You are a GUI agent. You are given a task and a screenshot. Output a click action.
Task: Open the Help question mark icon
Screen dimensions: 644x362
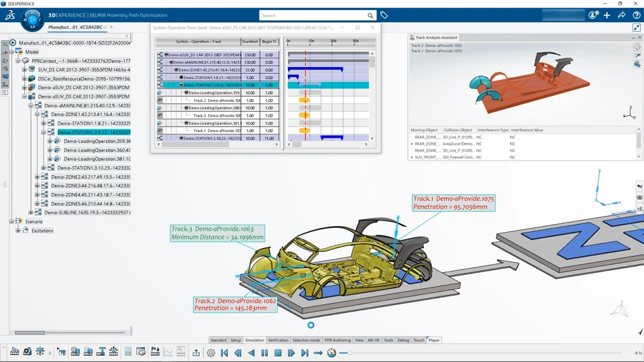637,15
